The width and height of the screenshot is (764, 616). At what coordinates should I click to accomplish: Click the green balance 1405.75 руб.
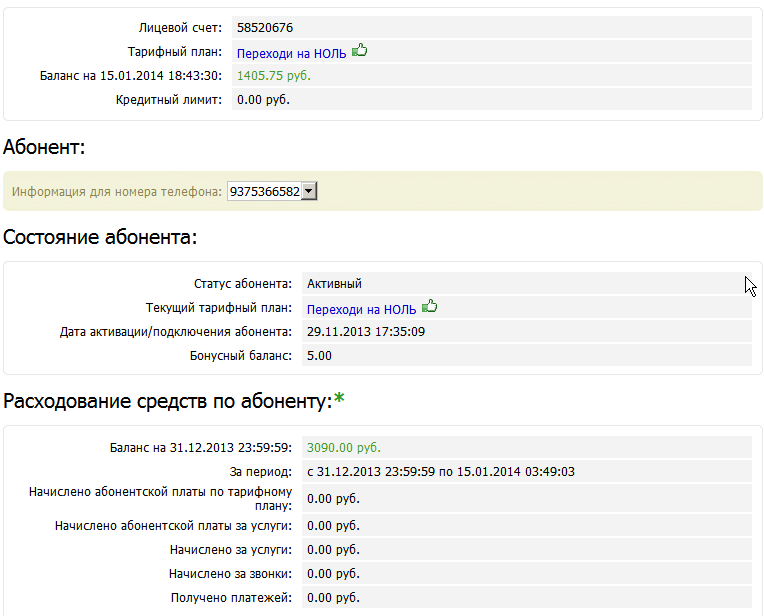[274, 75]
